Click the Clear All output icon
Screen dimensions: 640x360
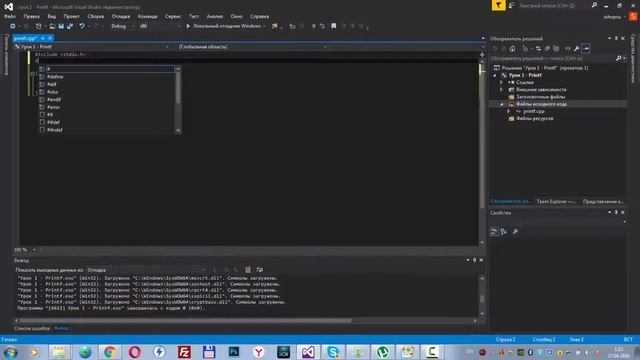tap(248, 270)
